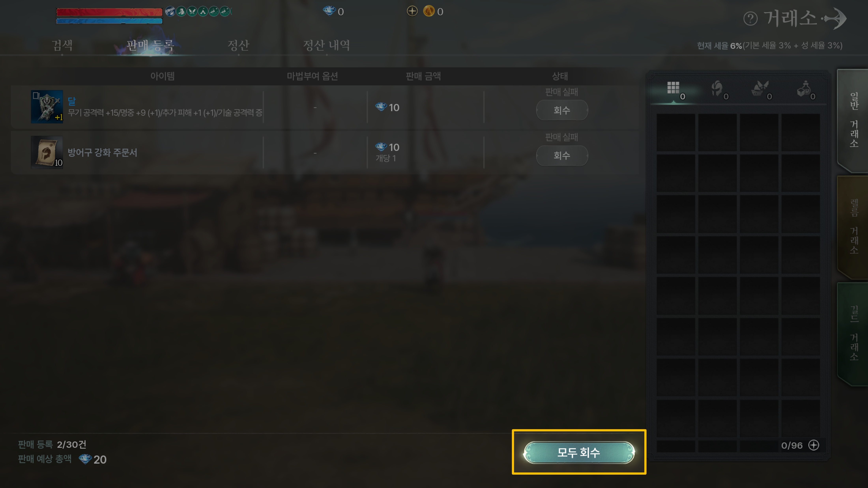Add currency with the top plus icon

point(412,11)
